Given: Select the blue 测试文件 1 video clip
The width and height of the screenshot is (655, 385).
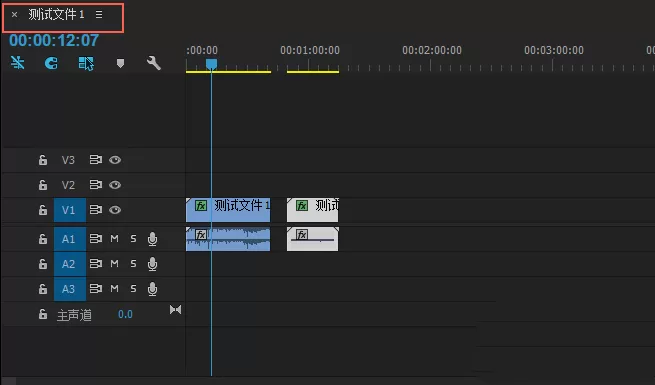Looking at the screenshot, I should (228, 210).
